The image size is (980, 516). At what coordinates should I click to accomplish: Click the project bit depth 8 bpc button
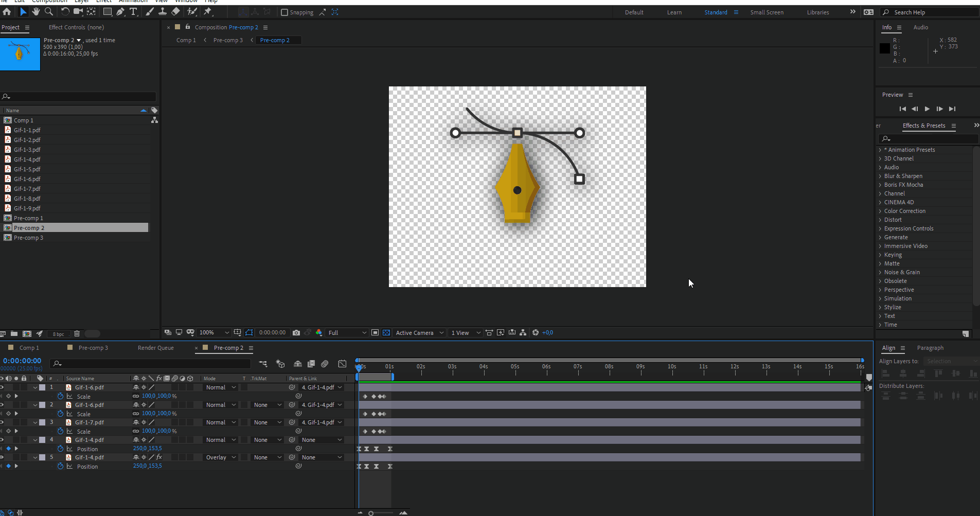click(x=59, y=334)
